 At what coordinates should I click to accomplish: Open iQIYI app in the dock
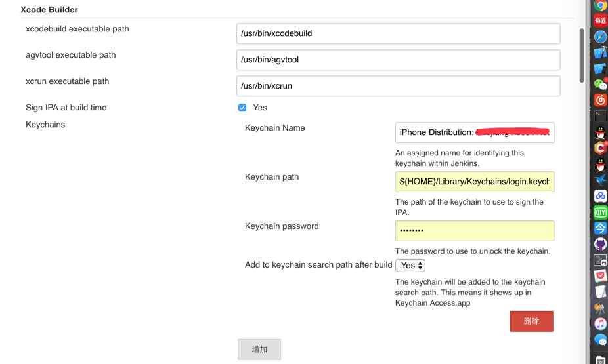click(600, 212)
